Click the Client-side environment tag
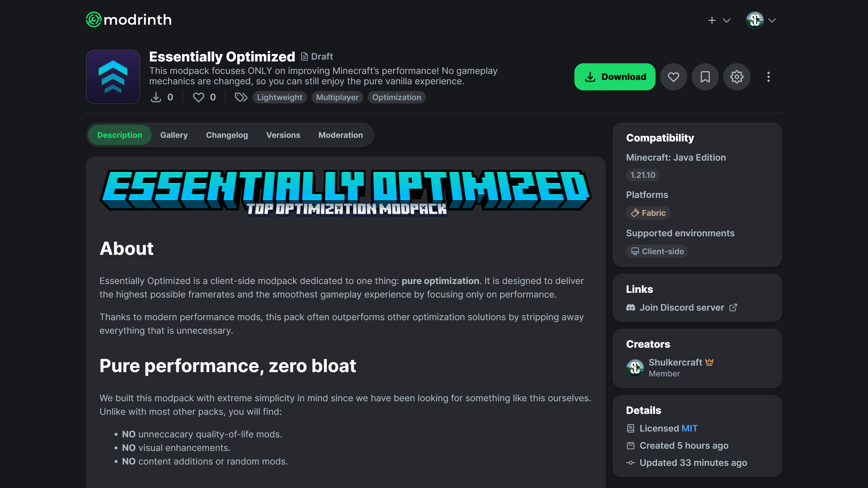The height and width of the screenshot is (488, 868). tap(657, 251)
